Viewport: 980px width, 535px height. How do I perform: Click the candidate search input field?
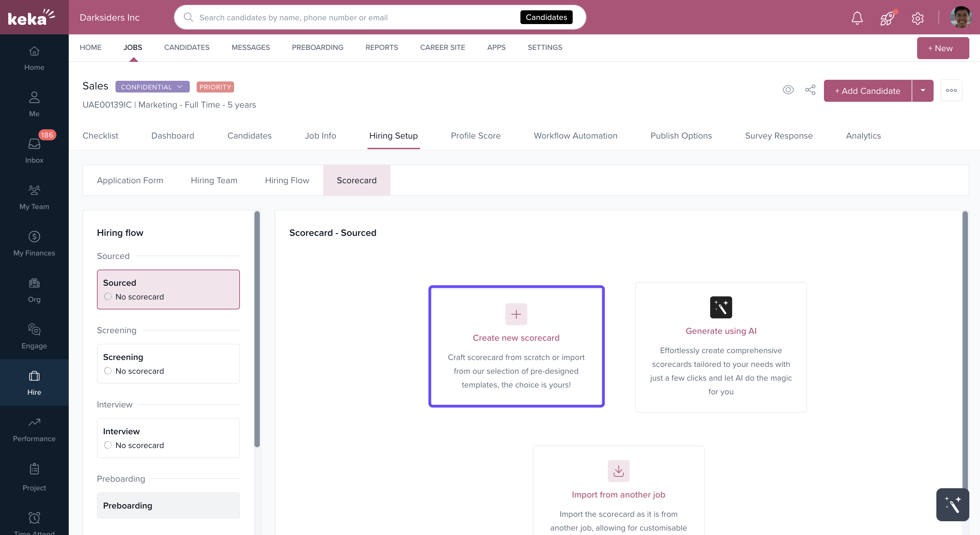click(x=354, y=18)
